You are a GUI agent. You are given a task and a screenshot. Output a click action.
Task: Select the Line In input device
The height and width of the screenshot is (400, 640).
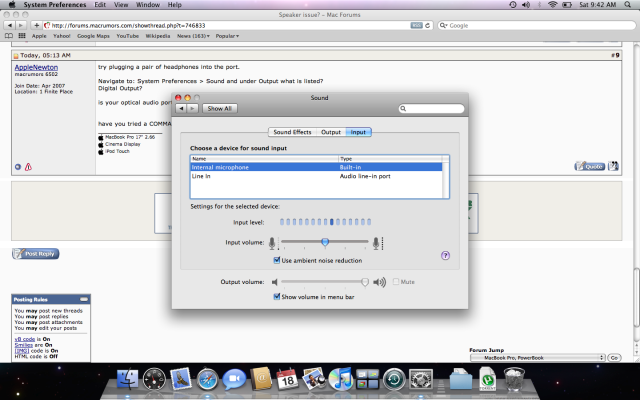(x=316, y=176)
